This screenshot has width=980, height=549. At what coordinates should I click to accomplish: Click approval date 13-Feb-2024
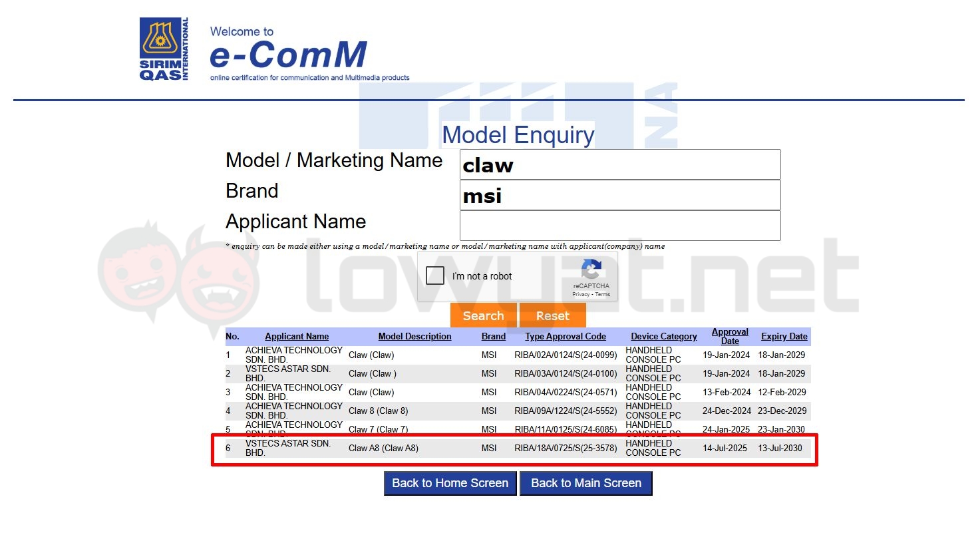pyautogui.click(x=727, y=393)
